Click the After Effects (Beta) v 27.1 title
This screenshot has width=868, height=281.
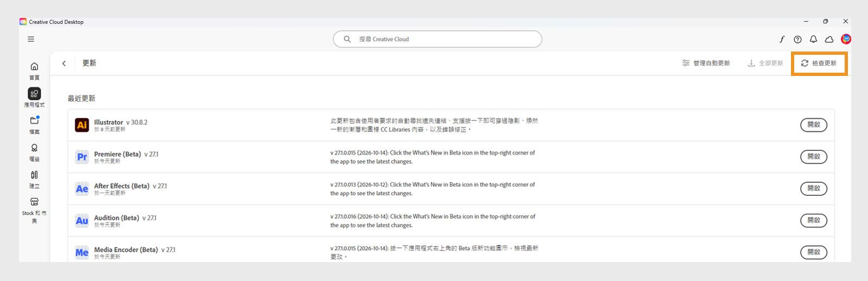tap(130, 186)
